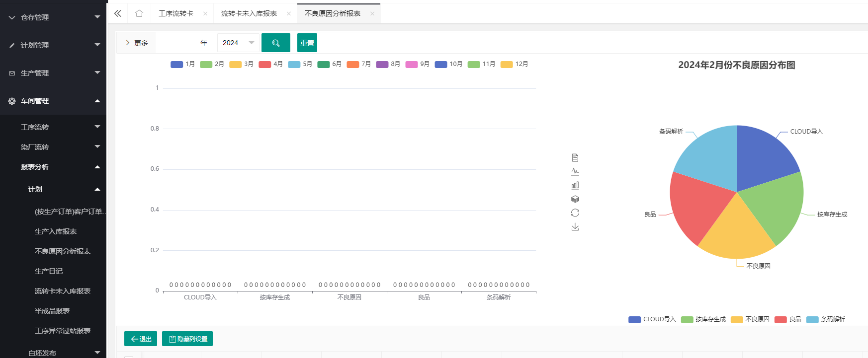Open 不良原因分析报表 in the sidebar

pyautogui.click(x=63, y=251)
